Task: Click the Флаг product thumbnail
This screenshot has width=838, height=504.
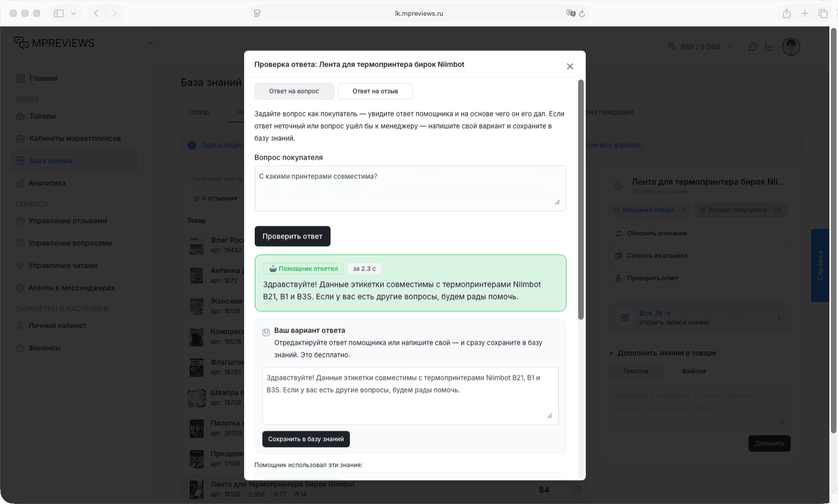Action: [197, 245]
